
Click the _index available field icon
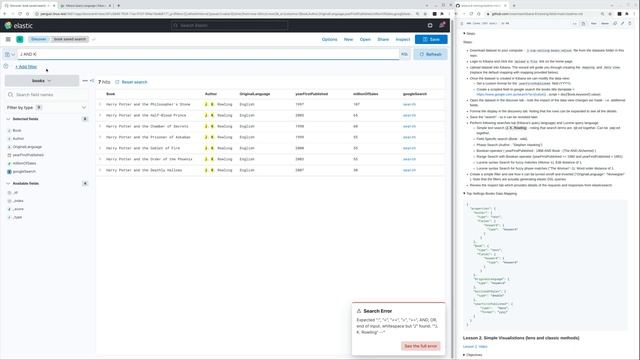[9, 201]
